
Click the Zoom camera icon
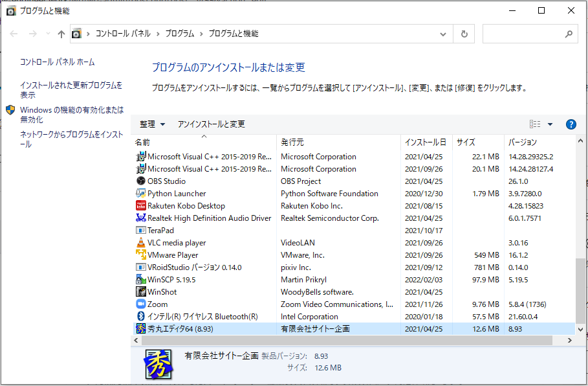140,304
